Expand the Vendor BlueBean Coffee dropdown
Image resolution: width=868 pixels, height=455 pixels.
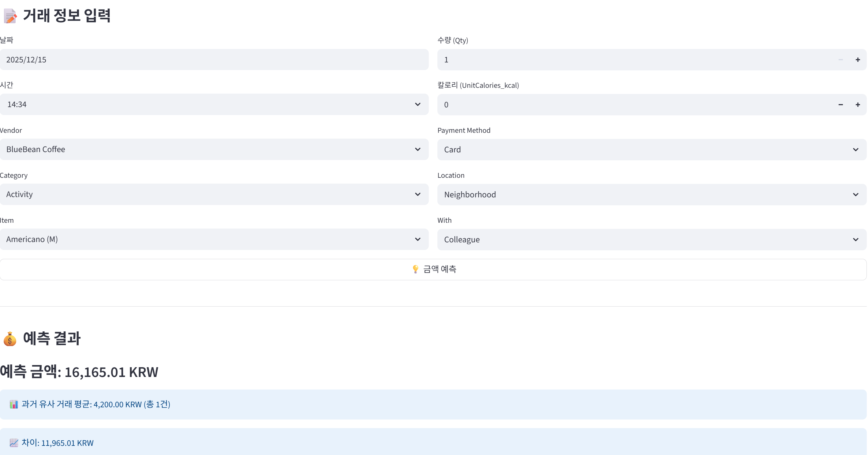point(214,149)
